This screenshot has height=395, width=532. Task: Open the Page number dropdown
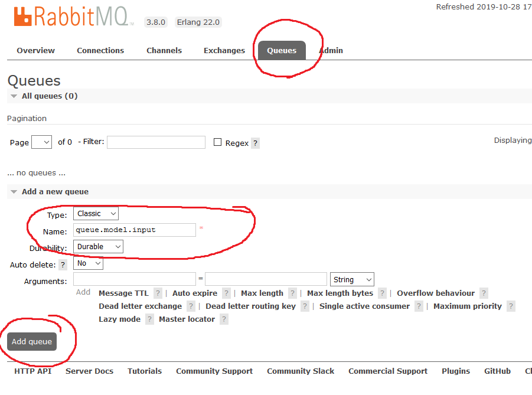click(42, 142)
